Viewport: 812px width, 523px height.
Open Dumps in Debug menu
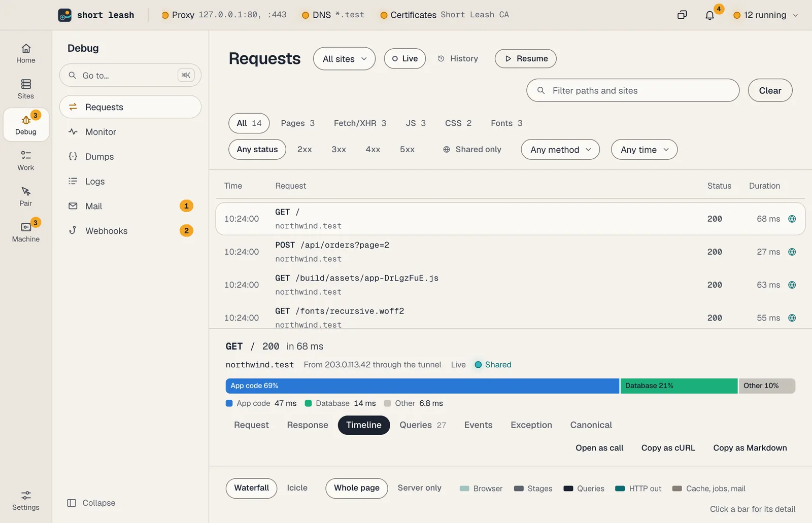click(x=130, y=157)
